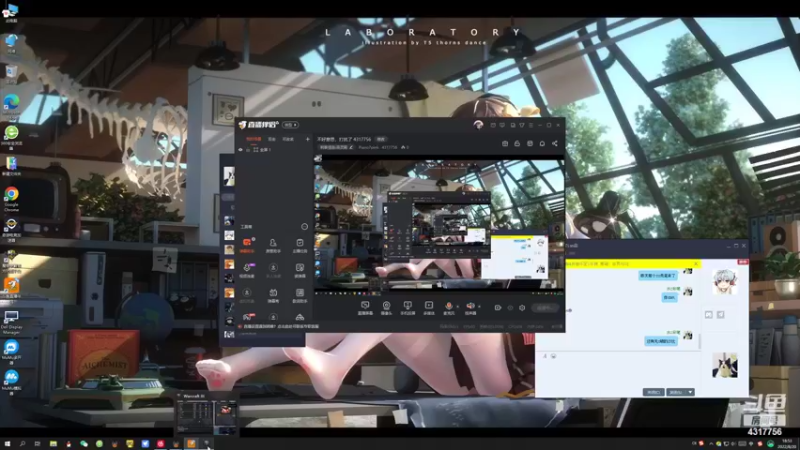Click the first icon in stream header icon row

click(x=505, y=143)
